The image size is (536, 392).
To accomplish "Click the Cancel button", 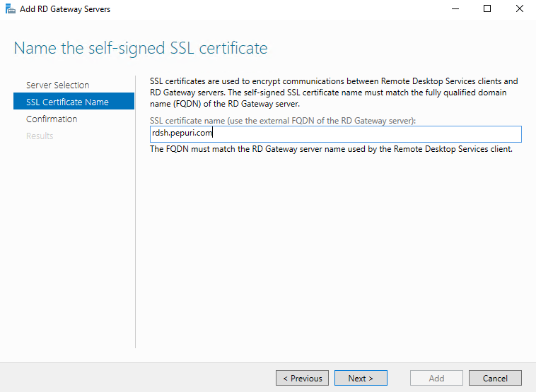I will click(x=495, y=378).
